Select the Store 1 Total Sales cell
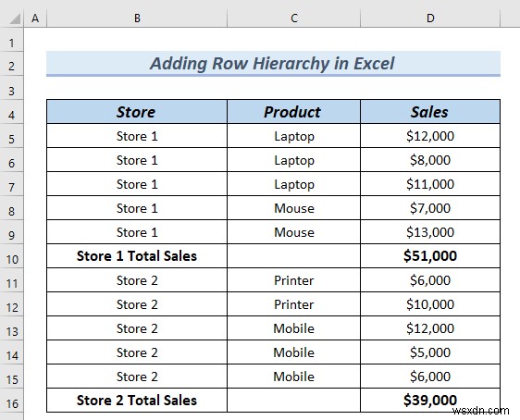The height and width of the screenshot is (420, 520). (x=137, y=256)
